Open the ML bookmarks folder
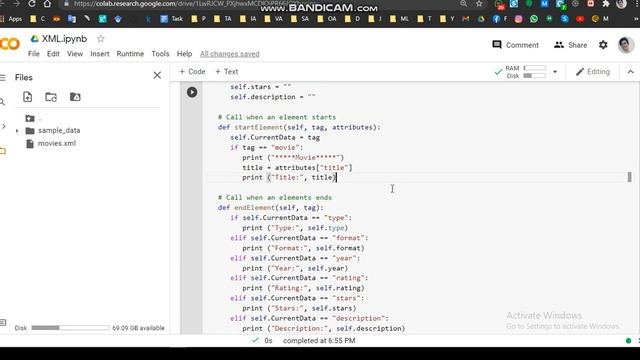The width and height of the screenshot is (640, 360). (400, 19)
